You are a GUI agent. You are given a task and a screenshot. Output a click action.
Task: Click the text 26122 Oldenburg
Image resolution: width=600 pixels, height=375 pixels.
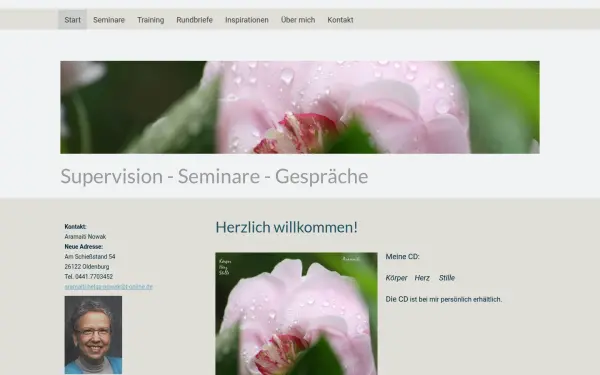pyautogui.click(x=87, y=267)
